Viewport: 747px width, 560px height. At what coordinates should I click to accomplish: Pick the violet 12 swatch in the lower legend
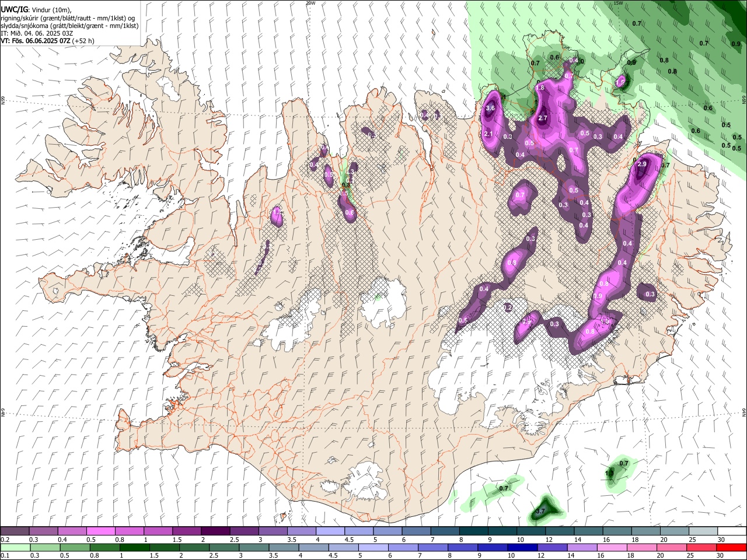[x=551, y=547]
